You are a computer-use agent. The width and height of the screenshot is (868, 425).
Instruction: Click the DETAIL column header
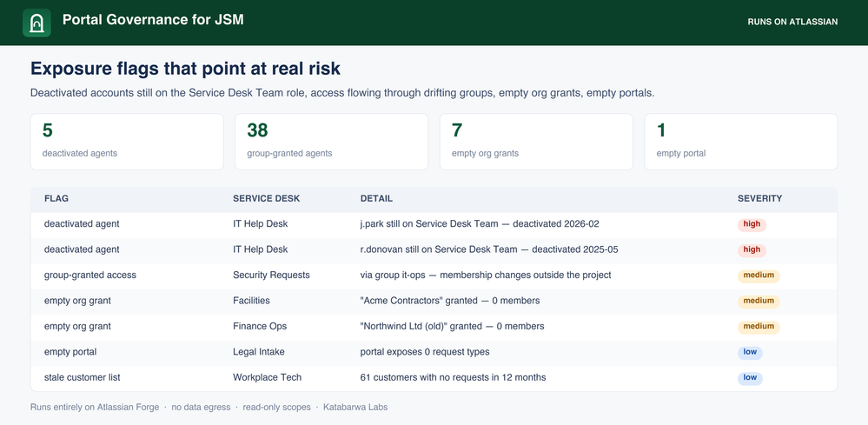(x=376, y=198)
